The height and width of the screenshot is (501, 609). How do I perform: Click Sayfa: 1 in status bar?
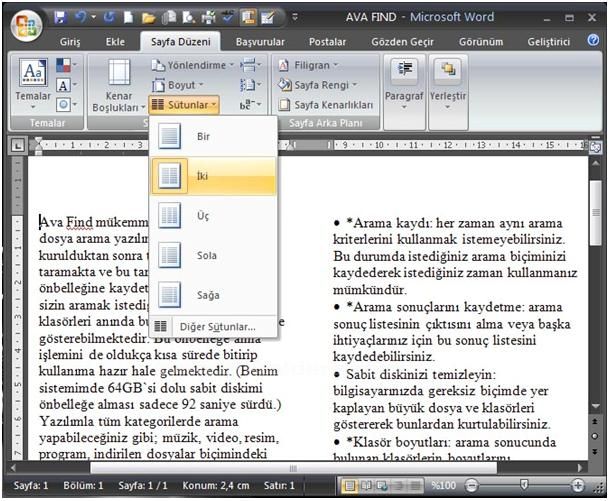(x=31, y=485)
